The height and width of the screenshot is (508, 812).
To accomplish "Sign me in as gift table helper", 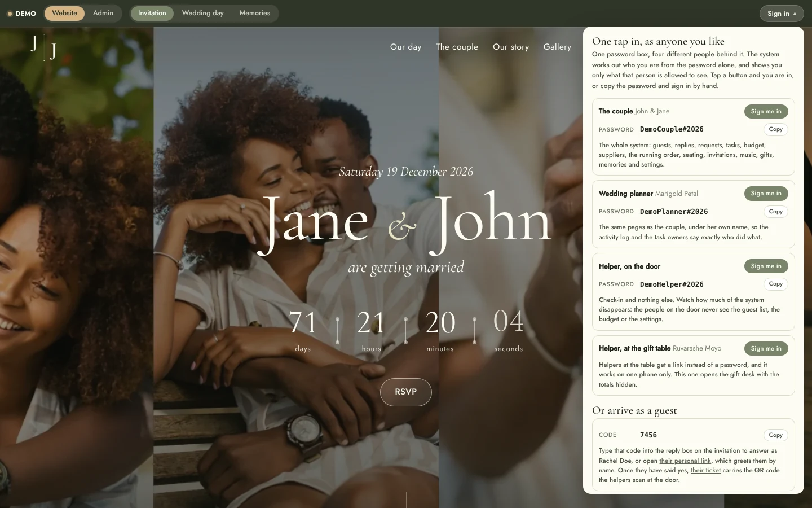I will click(x=766, y=348).
